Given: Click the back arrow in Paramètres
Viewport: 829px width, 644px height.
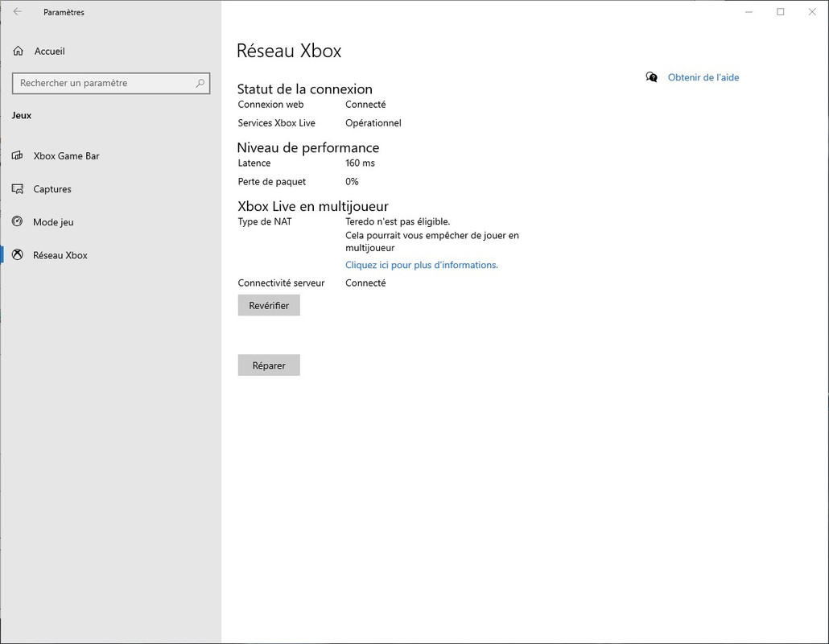Looking at the screenshot, I should (x=18, y=11).
